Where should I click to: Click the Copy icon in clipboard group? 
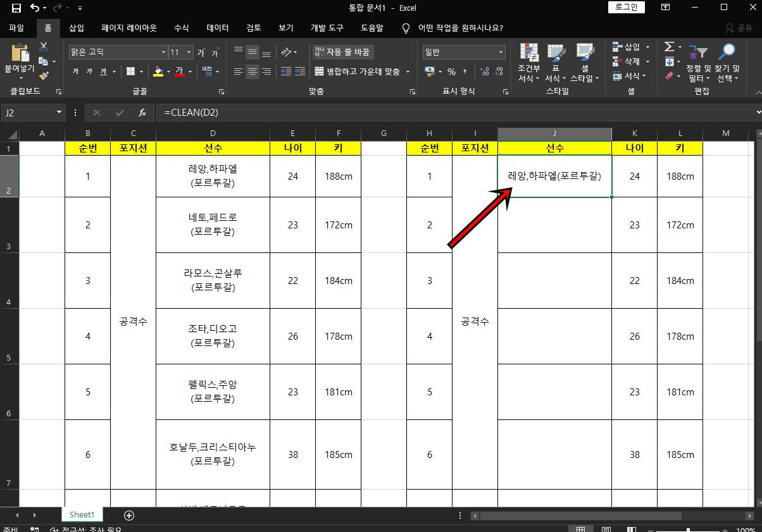pyautogui.click(x=44, y=61)
